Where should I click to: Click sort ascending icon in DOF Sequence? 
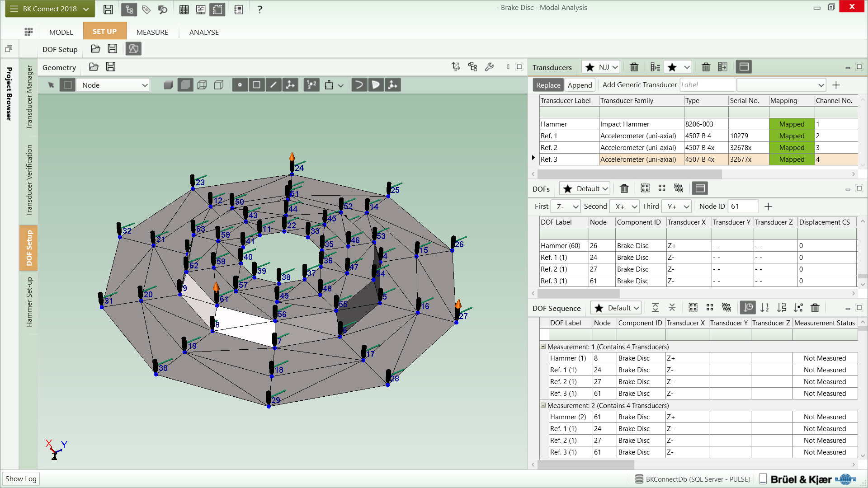764,308
